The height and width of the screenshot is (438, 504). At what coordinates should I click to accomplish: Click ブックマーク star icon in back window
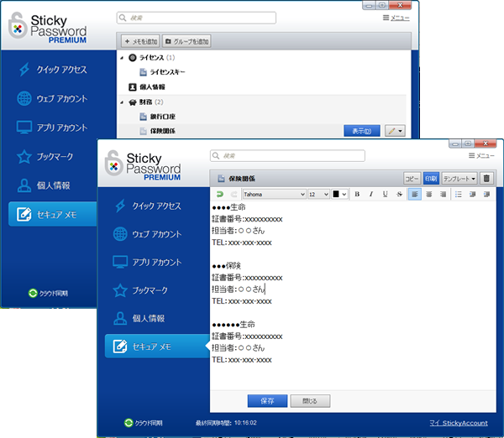click(24, 157)
